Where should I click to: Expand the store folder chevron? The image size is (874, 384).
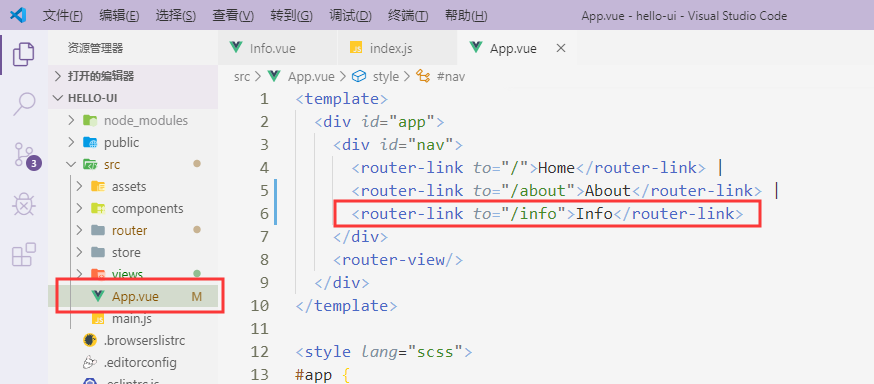coord(79,252)
